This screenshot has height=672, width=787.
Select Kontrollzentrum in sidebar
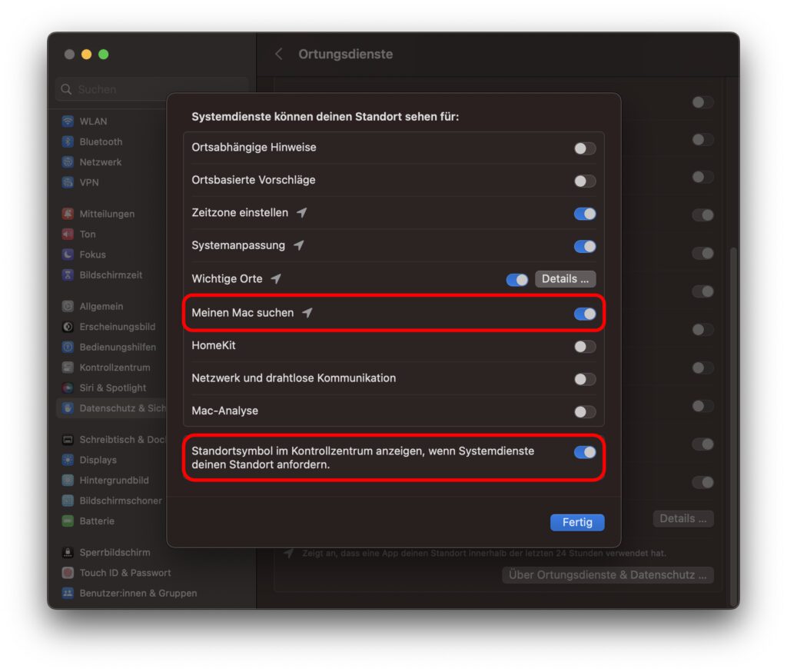click(x=115, y=367)
